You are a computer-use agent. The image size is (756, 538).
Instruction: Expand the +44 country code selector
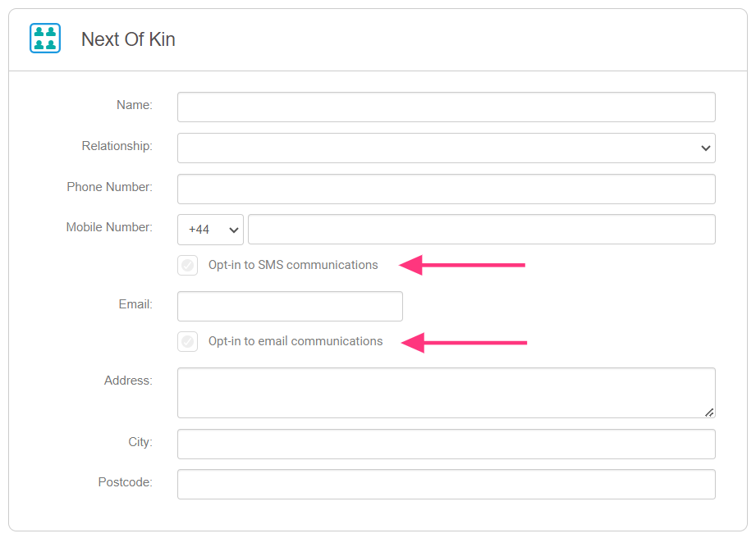[210, 230]
